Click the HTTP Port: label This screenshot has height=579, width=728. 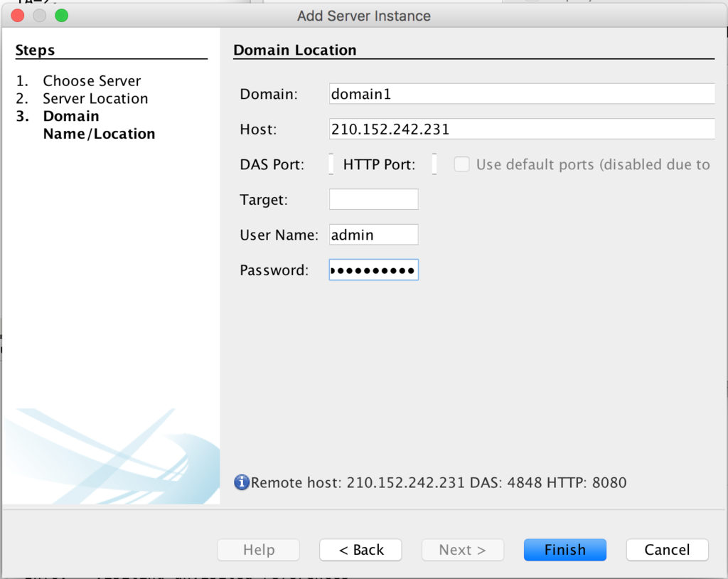coord(380,164)
